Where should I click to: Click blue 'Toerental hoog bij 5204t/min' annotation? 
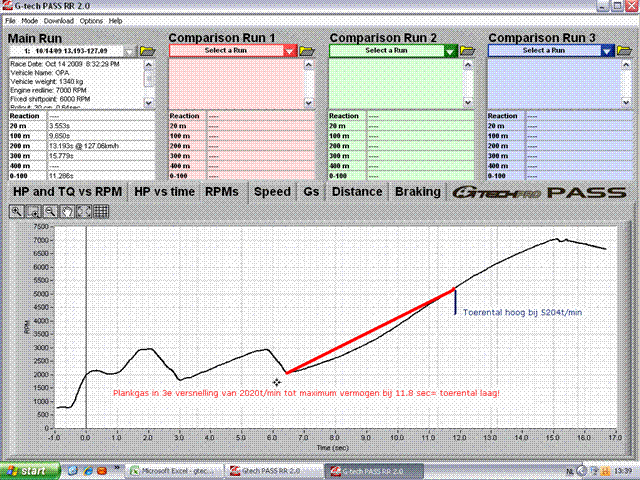[522, 313]
